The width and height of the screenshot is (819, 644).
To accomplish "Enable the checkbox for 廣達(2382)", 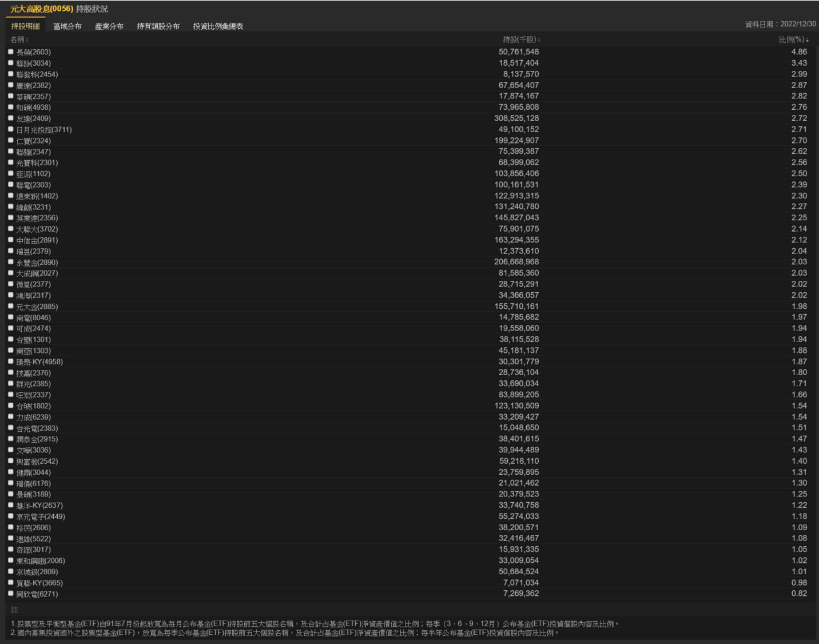I will [11, 85].
